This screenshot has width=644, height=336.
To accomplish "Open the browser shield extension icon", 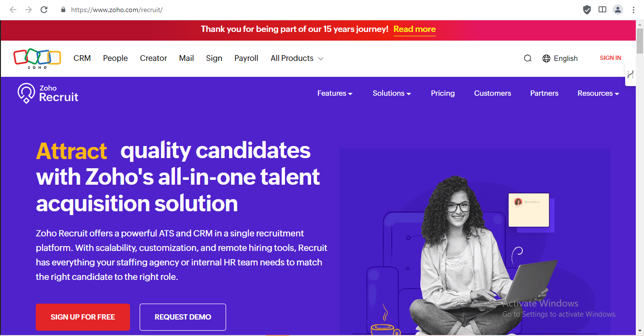I will click(x=587, y=10).
